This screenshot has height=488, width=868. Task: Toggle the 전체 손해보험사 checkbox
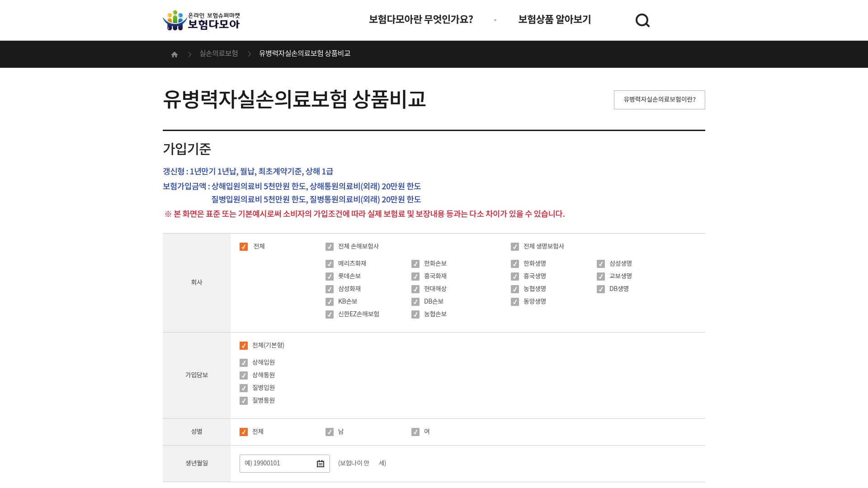(330, 247)
